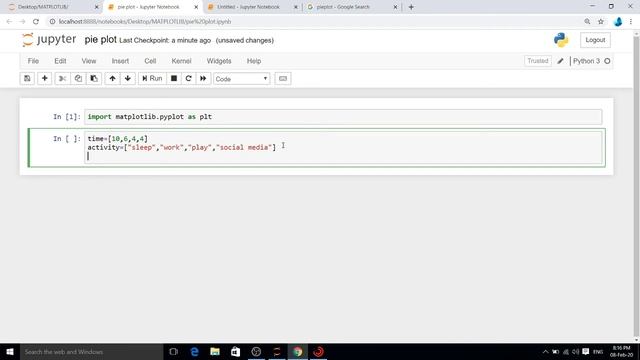
Task: Interrupt the kernel with stop icon
Action: 174,78
